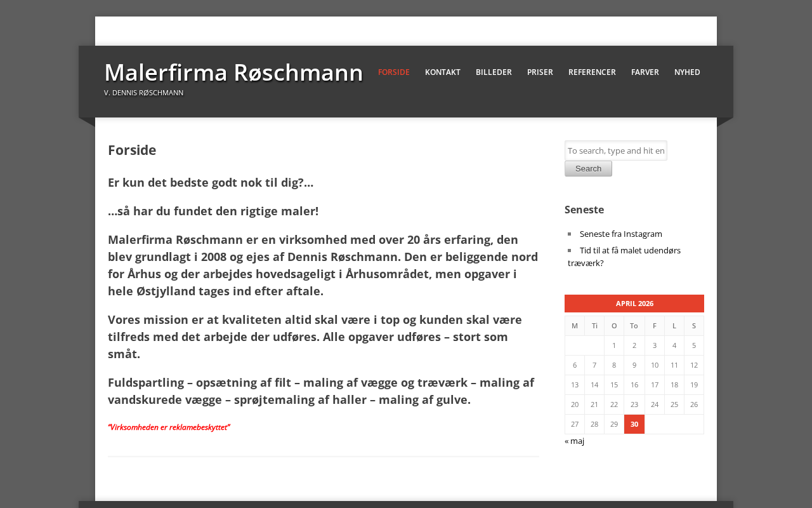This screenshot has height=508, width=812.
Task: Open the Malerfirma Røschmann site title
Action: point(233,72)
